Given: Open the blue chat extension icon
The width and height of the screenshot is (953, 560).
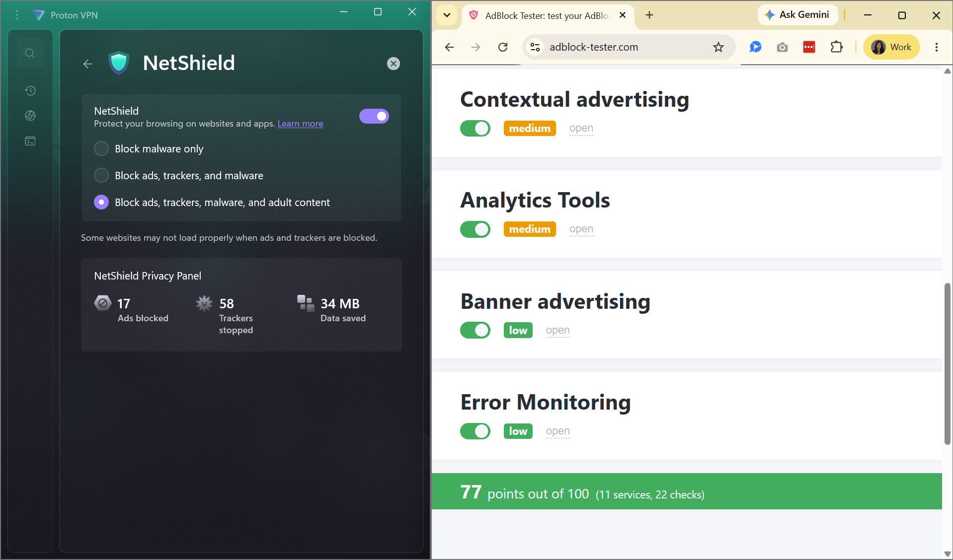Looking at the screenshot, I should tap(756, 47).
